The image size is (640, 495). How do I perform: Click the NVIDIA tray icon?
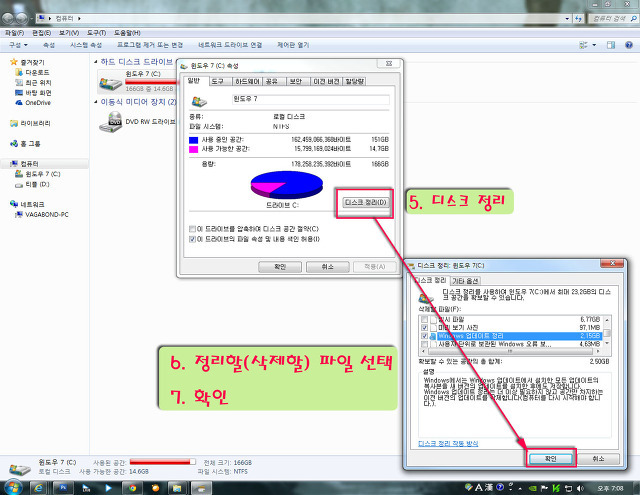coord(532,488)
